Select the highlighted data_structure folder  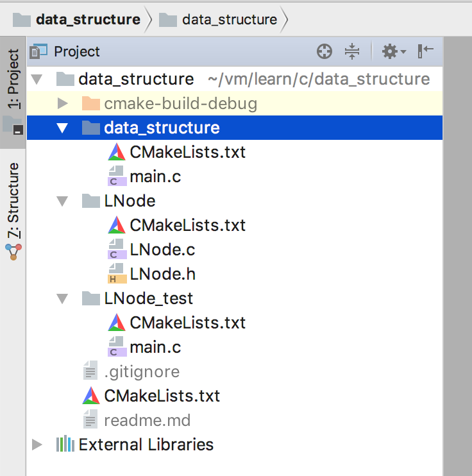(x=235, y=128)
